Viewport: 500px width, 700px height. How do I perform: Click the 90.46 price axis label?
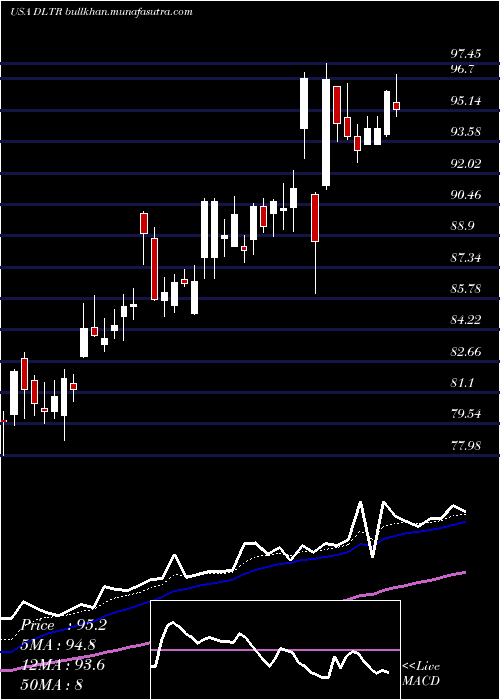coord(466,195)
